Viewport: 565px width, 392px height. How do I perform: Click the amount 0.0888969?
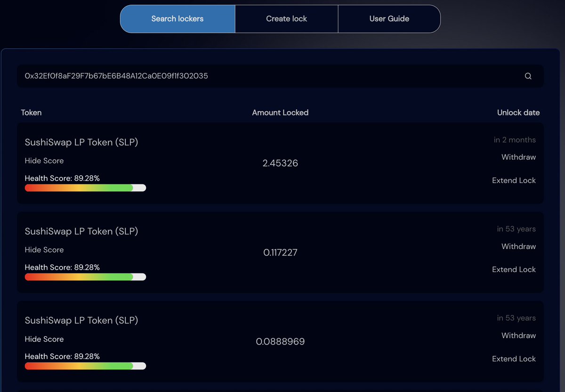click(280, 342)
